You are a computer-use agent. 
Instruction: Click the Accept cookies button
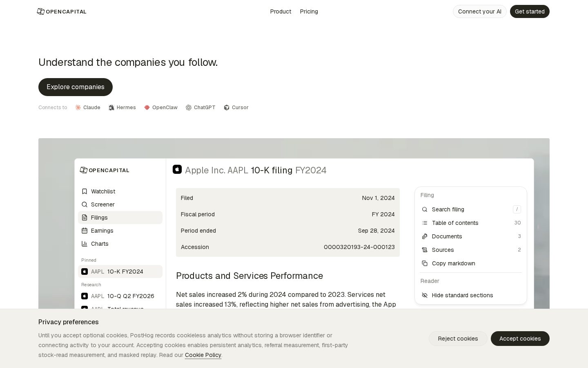click(x=520, y=339)
